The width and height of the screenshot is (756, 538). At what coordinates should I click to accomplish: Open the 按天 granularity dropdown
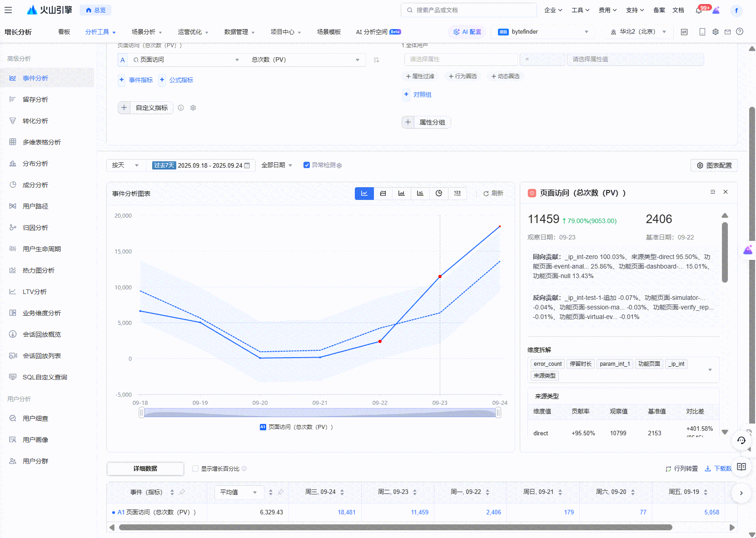[125, 165]
